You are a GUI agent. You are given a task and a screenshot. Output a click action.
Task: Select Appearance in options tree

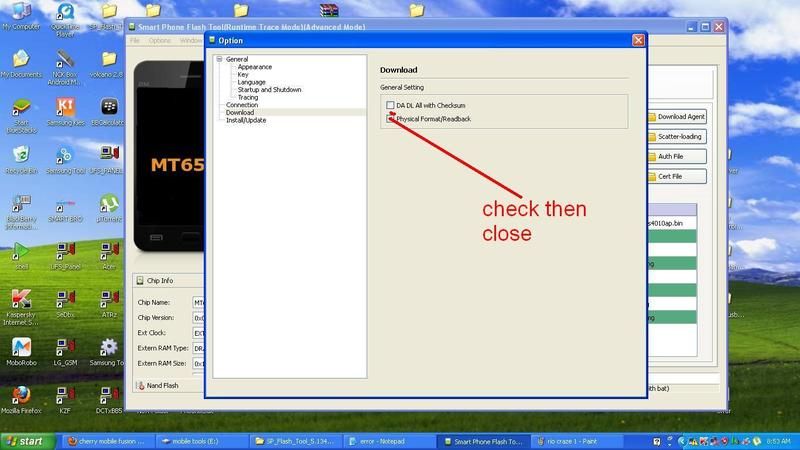click(x=255, y=67)
